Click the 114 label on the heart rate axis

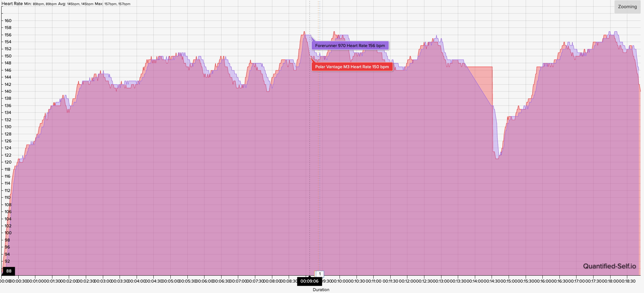(7, 183)
